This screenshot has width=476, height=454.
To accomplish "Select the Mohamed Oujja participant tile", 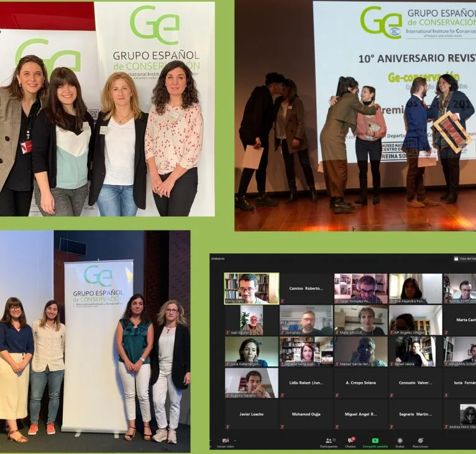I will coord(306,414).
